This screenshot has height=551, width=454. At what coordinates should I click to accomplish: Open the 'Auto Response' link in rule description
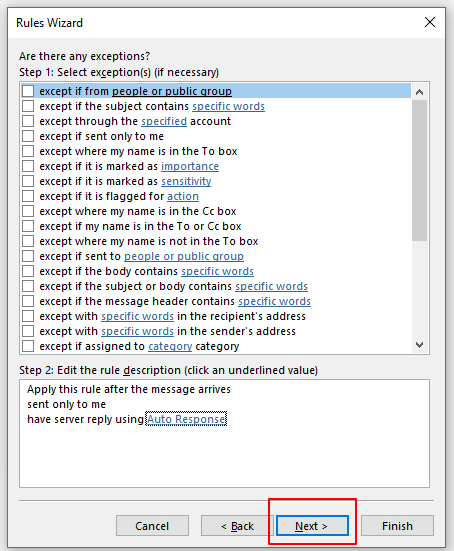point(186,419)
